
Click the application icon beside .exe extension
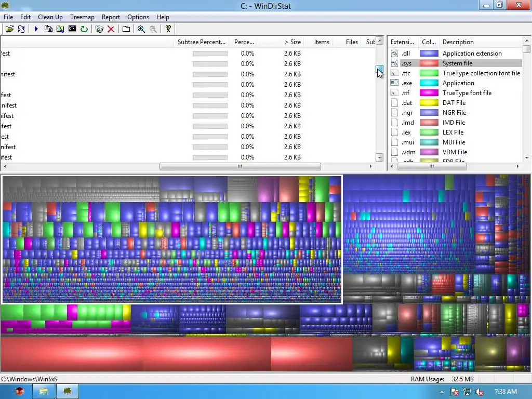[x=394, y=83]
